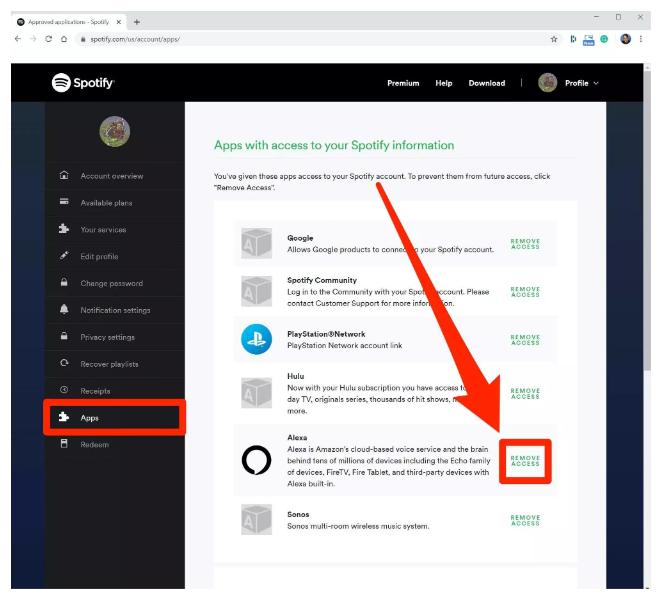
Task: Click the Your services puzzle icon
Action: 64,229
